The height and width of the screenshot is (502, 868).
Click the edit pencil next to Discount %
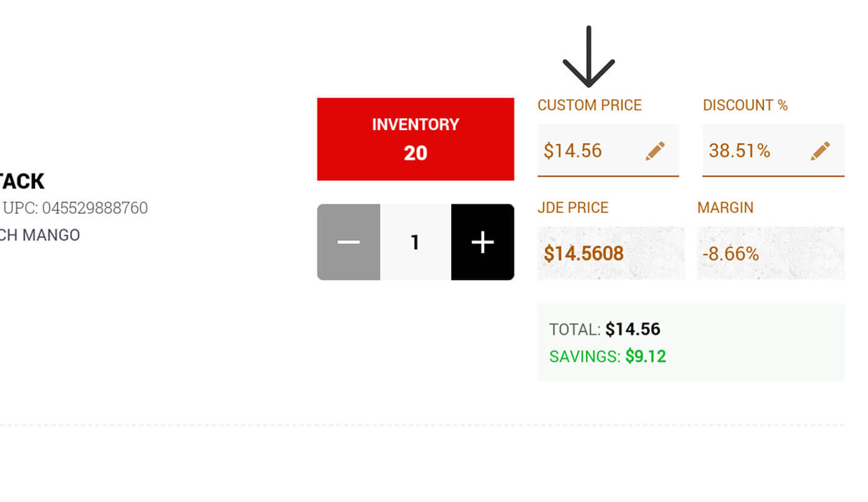click(x=820, y=150)
